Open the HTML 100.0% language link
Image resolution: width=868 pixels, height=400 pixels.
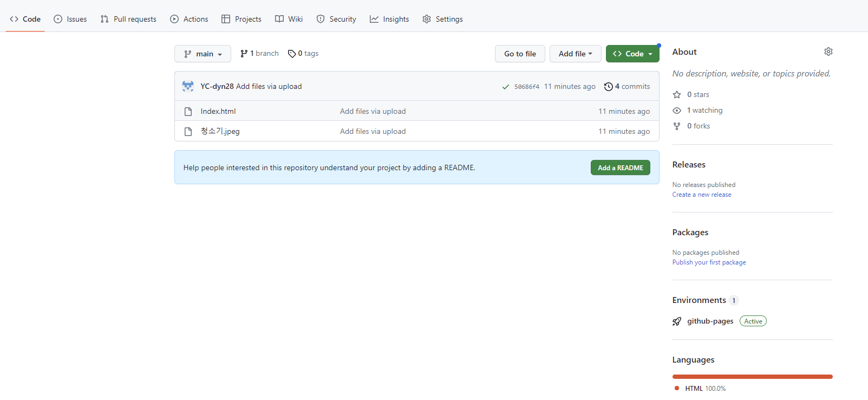click(700, 389)
